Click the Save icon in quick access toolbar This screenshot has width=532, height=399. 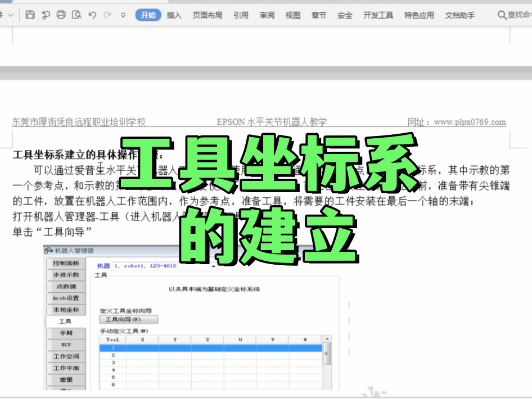pyautogui.click(x=30, y=15)
